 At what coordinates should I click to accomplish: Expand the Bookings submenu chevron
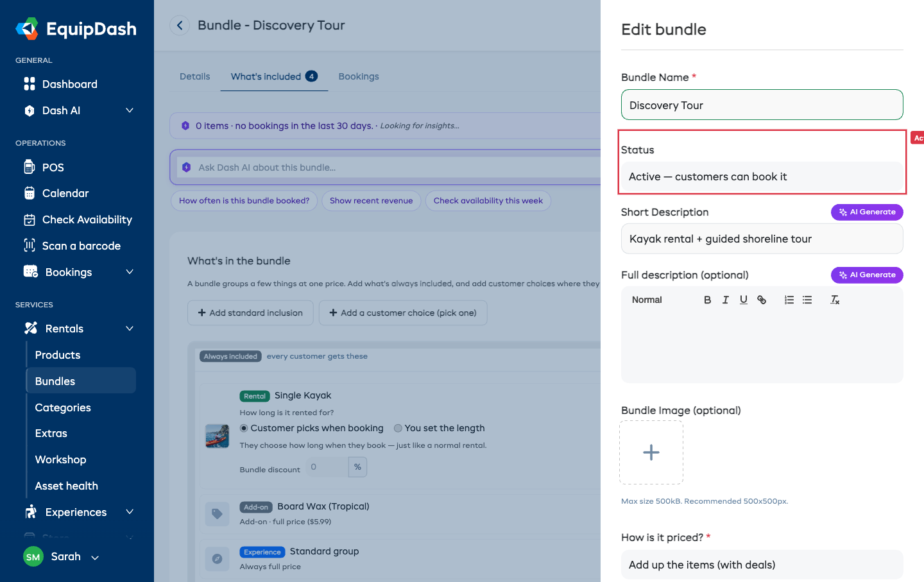pos(130,272)
